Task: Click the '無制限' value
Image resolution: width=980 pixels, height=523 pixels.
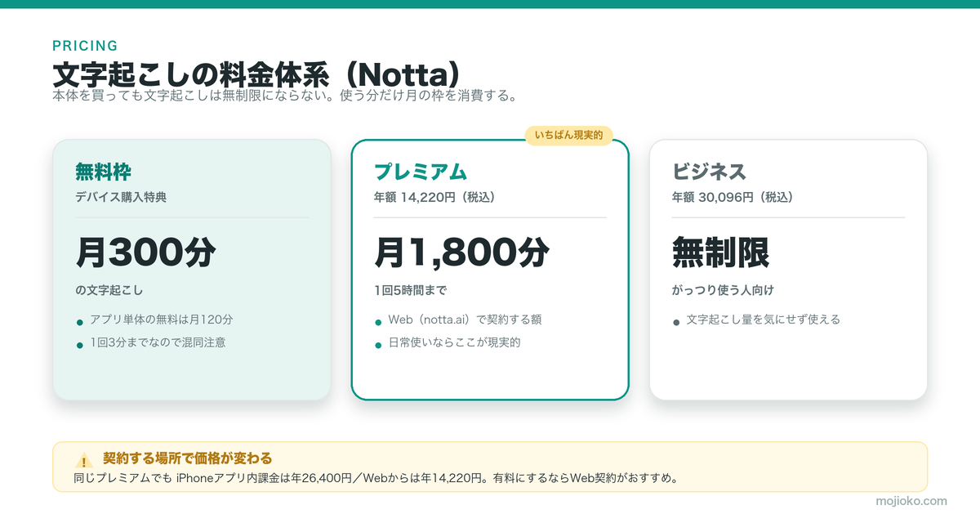Action: [720, 253]
